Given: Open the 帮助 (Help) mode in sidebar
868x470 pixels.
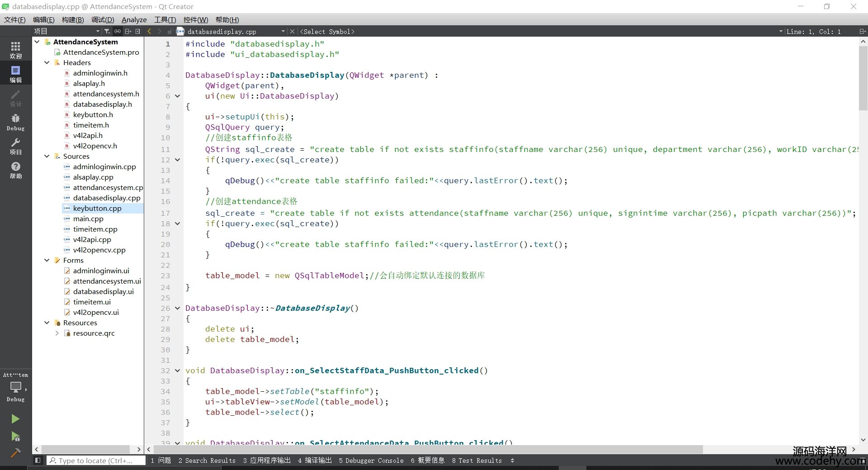Looking at the screenshot, I should pyautogui.click(x=15, y=170).
